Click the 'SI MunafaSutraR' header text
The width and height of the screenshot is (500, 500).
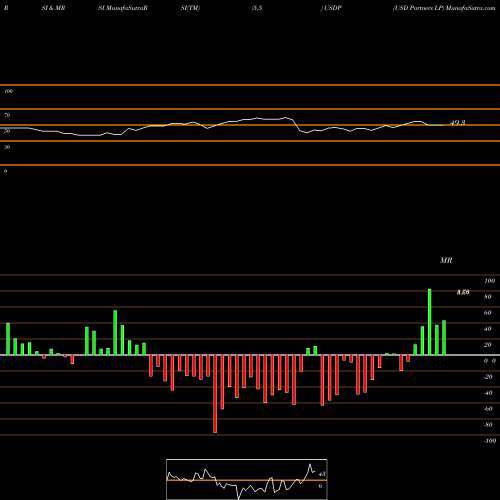123,8
